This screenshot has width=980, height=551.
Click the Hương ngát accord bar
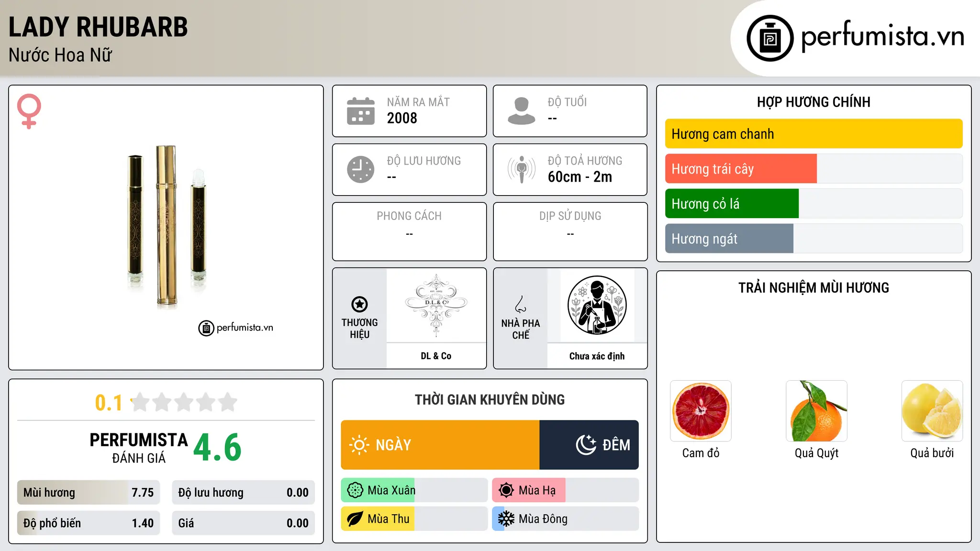pos(814,239)
